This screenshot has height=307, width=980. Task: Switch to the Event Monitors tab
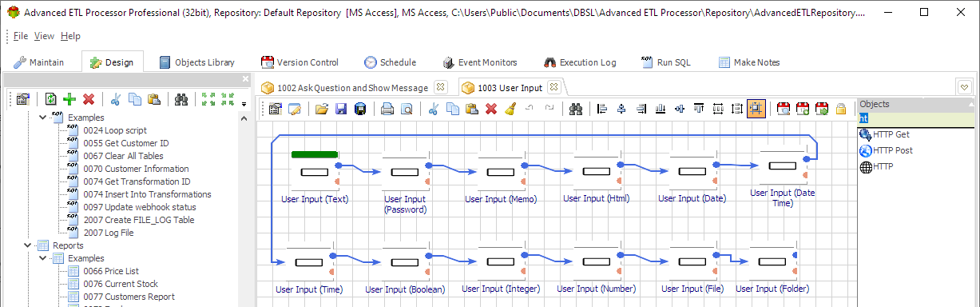479,62
